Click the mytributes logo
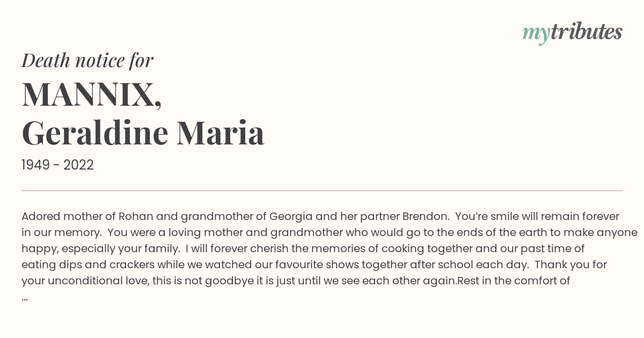Viewport: 644px width, 338px height. pos(572,33)
